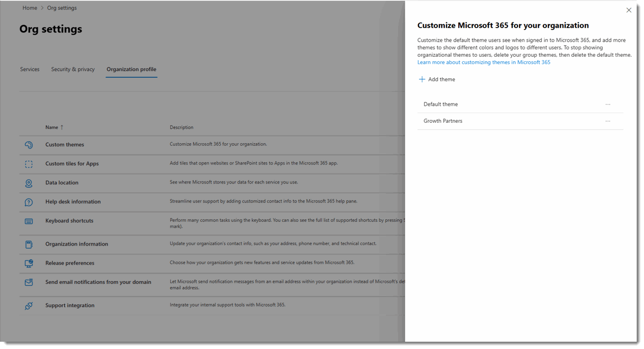
Task: Click 'Add tiles that open websites' description
Action: (x=254, y=163)
